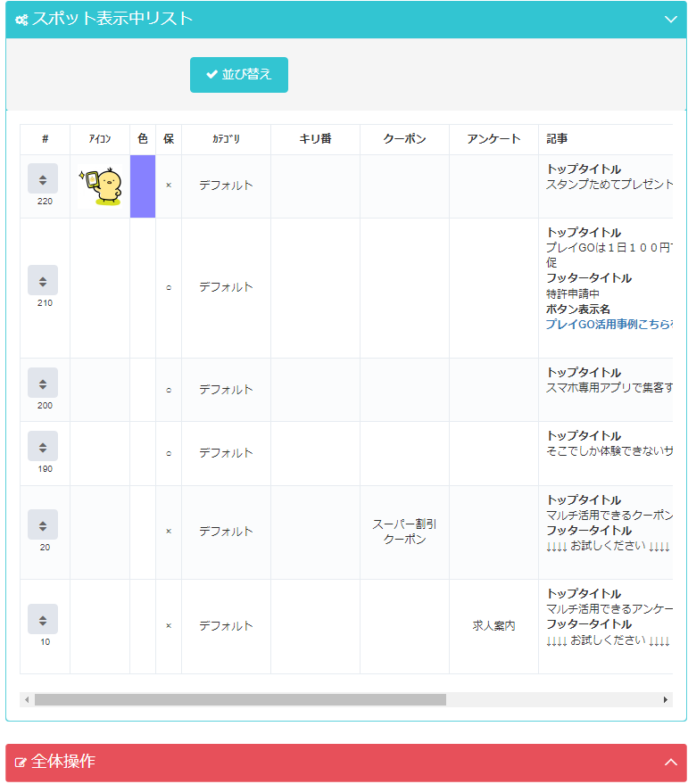Click the right arrow of horizontal scrollbar
Viewport: 688px width, 784px height.
point(665,700)
